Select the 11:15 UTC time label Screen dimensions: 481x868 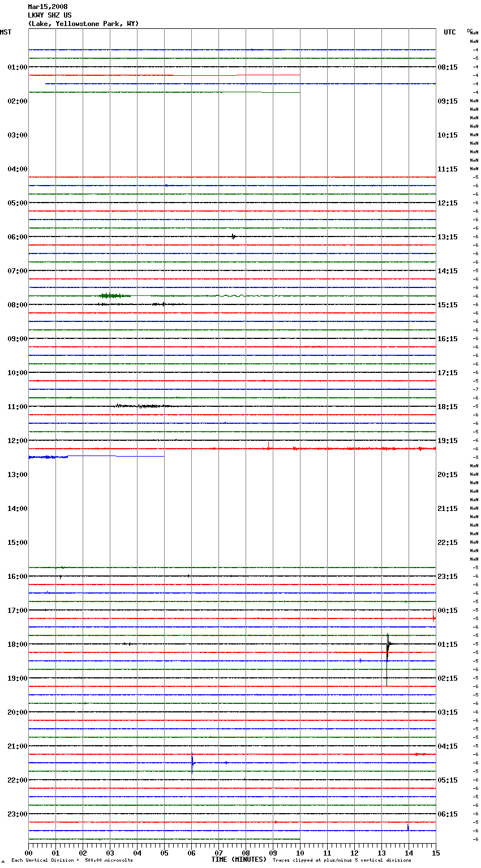click(448, 169)
